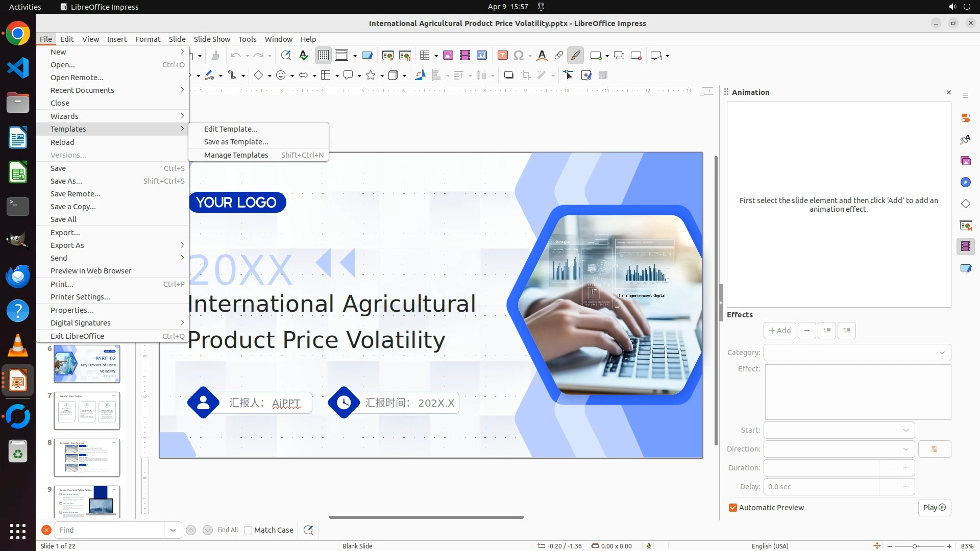Click the Insert Table toolbar icon
This screenshot has height=551, width=980.
pos(424,56)
